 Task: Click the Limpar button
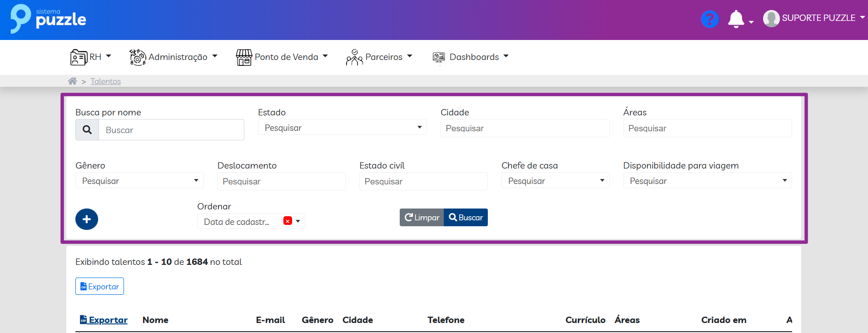pyautogui.click(x=422, y=218)
